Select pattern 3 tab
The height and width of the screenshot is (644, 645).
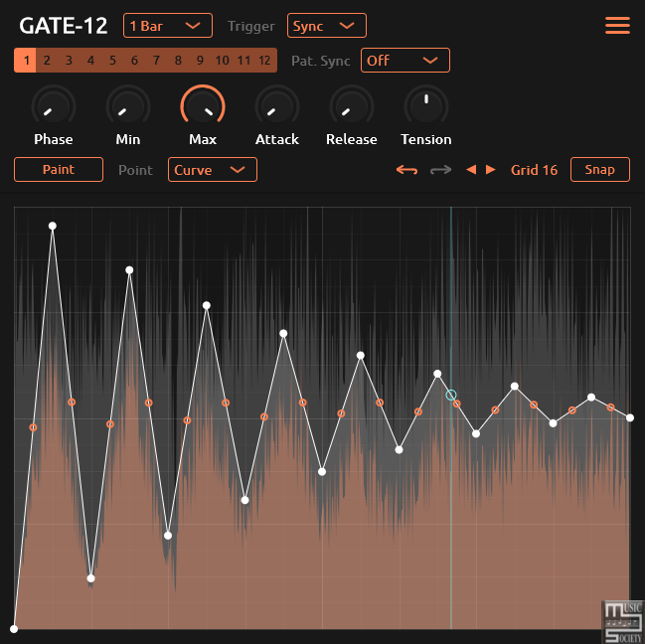(x=69, y=61)
